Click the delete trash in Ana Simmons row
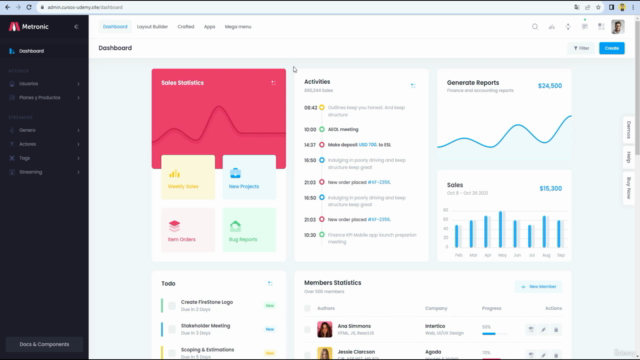Viewport: 640px width, 360px height. pyautogui.click(x=556, y=329)
